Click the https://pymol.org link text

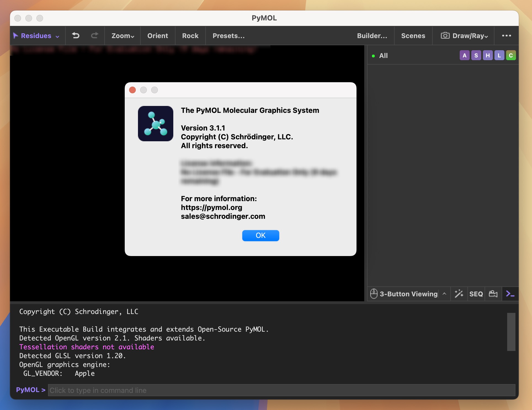point(211,207)
